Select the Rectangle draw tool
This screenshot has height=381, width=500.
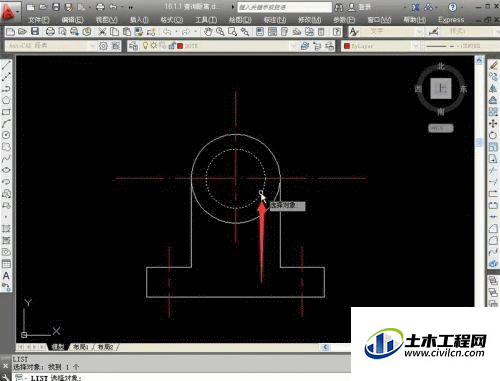(6, 112)
